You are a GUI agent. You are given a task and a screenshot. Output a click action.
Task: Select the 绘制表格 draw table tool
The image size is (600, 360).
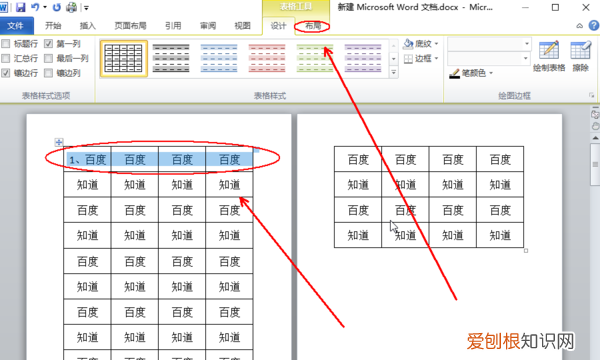(x=549, y=56)
